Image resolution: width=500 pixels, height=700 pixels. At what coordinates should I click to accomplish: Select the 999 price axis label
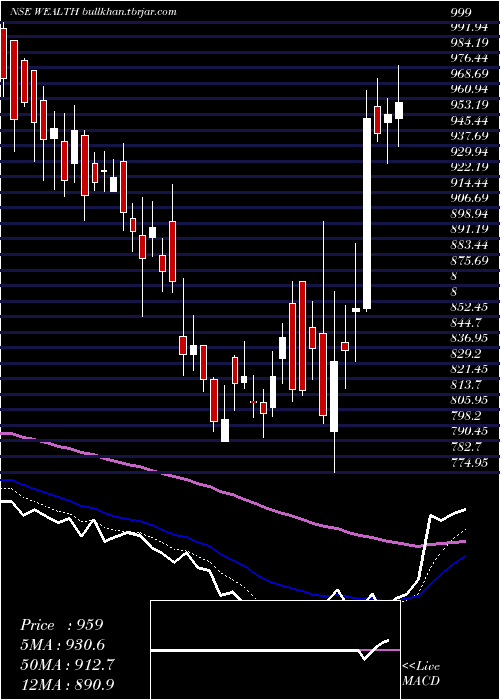461,12
